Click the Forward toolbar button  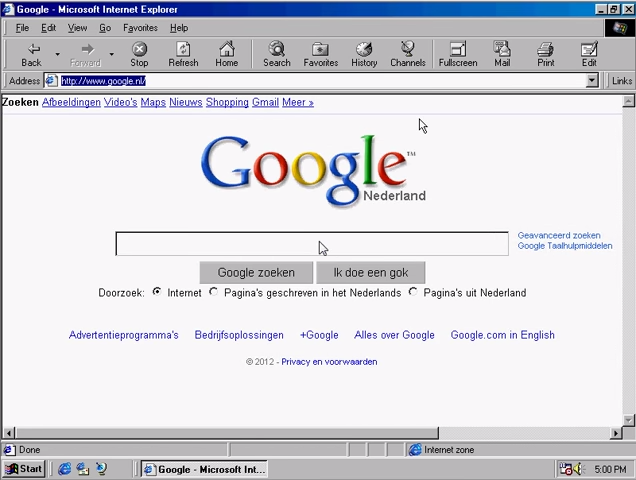[x=86, y=54]
